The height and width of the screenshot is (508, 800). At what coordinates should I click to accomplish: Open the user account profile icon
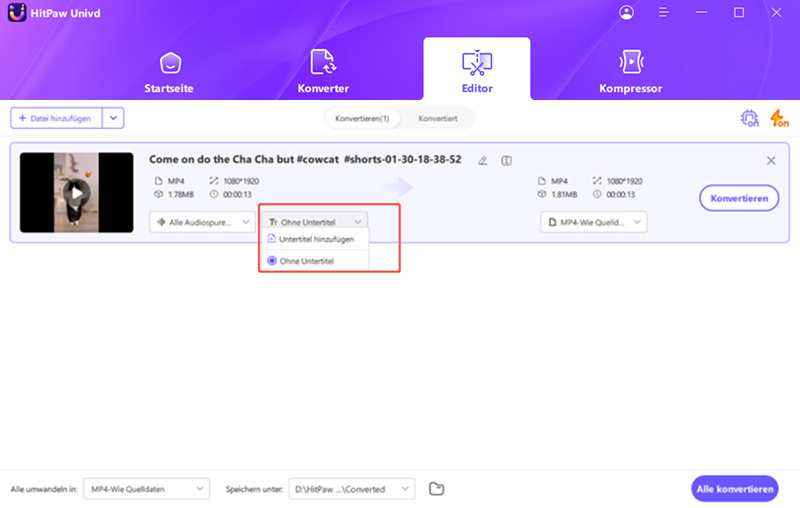click(626, 12)
